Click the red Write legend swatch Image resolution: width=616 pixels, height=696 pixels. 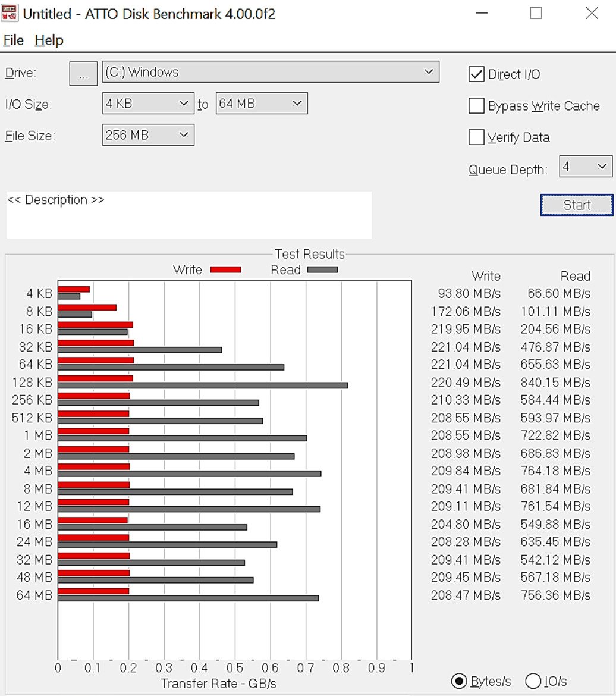[225, 269]
